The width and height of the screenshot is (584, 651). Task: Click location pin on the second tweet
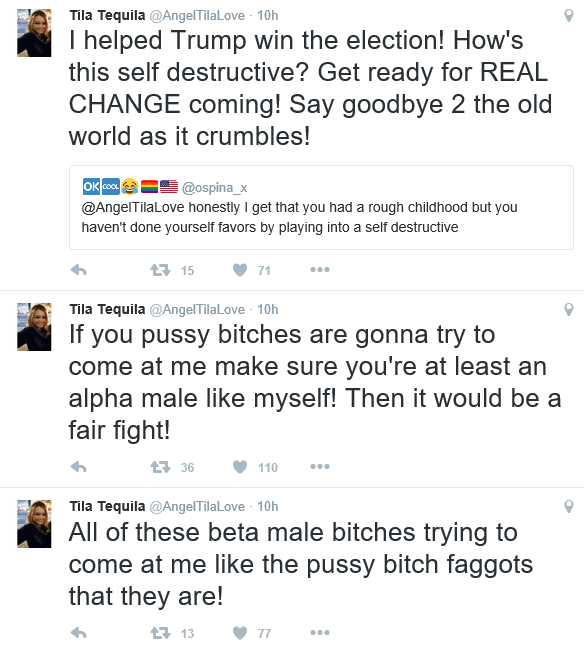tap(569, 310)
